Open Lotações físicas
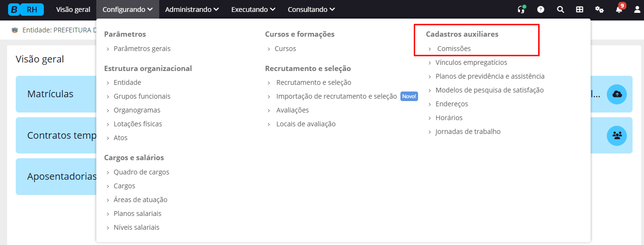The height and width of the screenshot is (245, 644). click(x=138, y=124)
